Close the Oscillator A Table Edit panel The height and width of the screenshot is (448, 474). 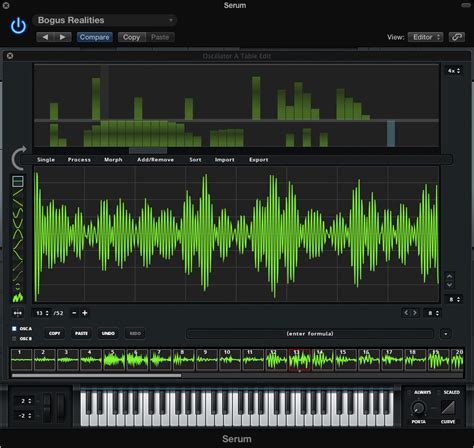(x=10, y=56)
